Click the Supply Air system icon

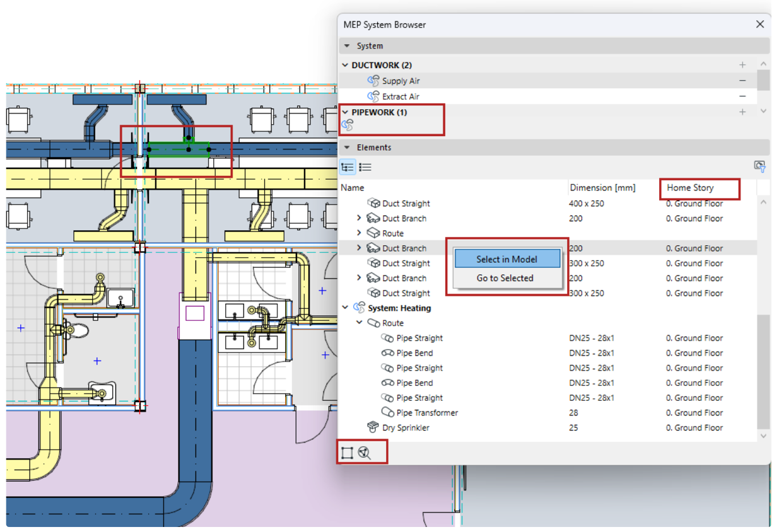point(373,81)
